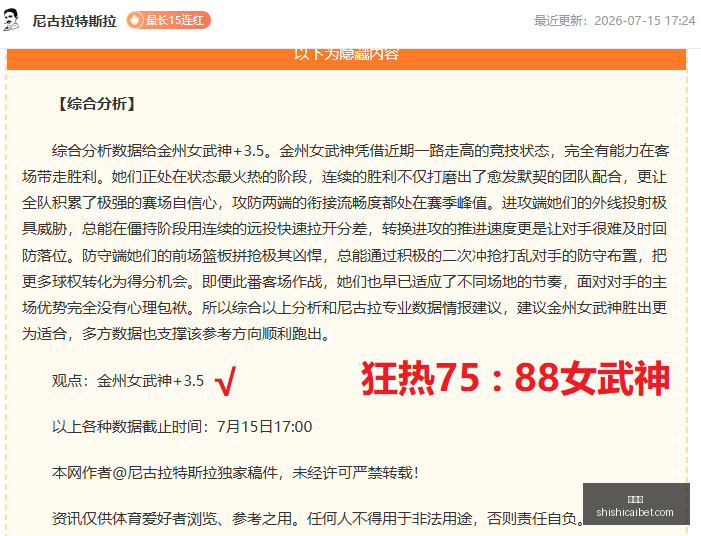
Task: Select the text line beginning 为适合，多方数据也支撑
Action: click(x=176, y=333)
